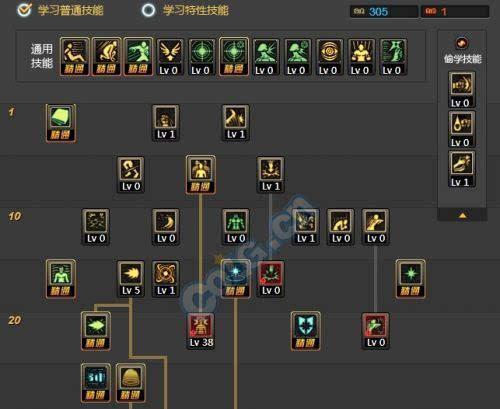
Task: Select the golden bell skill icon
Action: tap(131, 383)
